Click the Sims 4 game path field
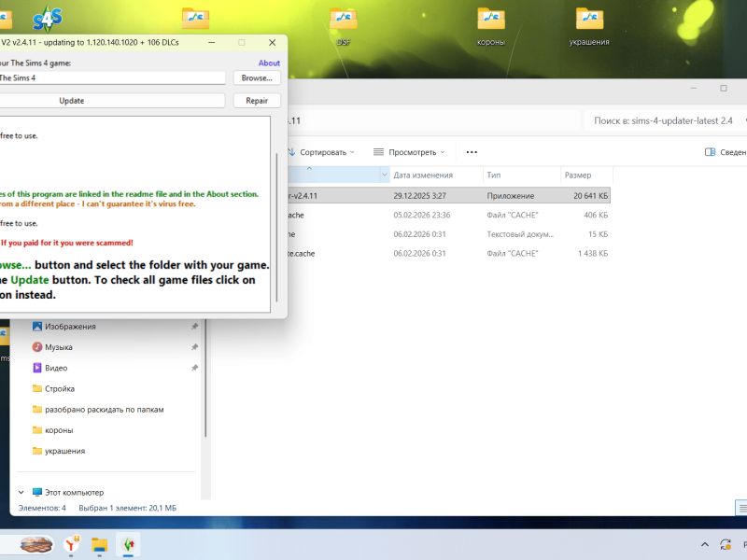747x560 pixels. pos(112,78)
